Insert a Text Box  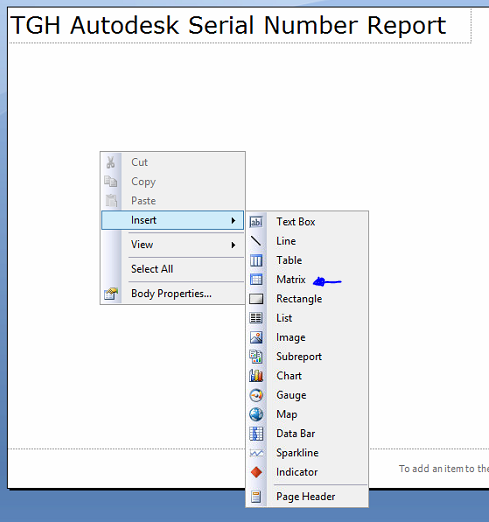coord(307,222)
